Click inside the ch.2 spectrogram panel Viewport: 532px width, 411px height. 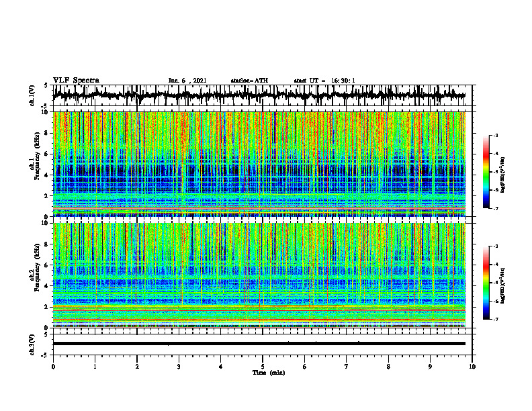(x=259, y=275)
